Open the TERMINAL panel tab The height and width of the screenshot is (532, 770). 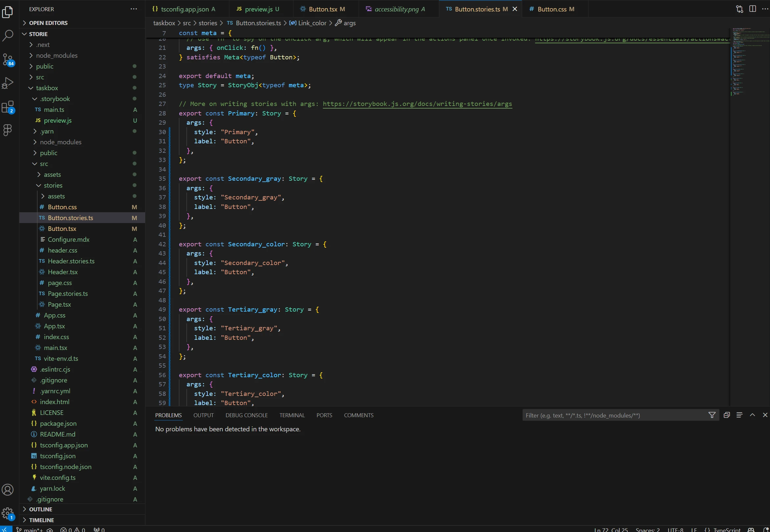(x=292, y=415)
